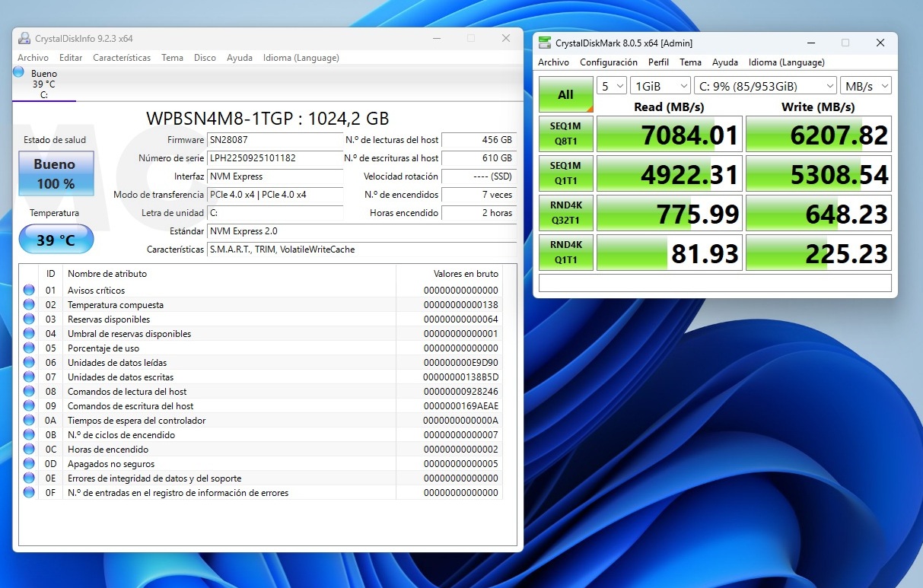Click the blue status orb beside Bueno drive tab
923x588 pixels.
[19, 72]
